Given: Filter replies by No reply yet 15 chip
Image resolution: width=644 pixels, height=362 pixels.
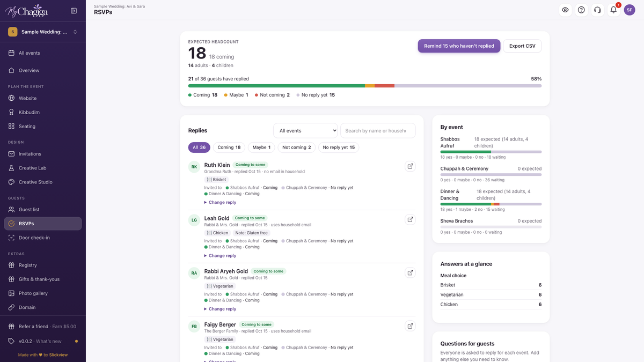Looking at the screenshot, I should [339, 147].
